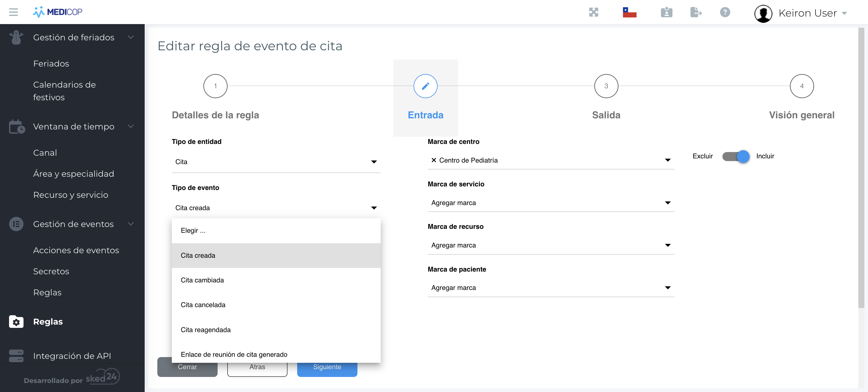The width and height of the screenshot is (868, 392).
Task: Go to Área y especialidad
Action: pyautogui.click(x=74, y=174)
